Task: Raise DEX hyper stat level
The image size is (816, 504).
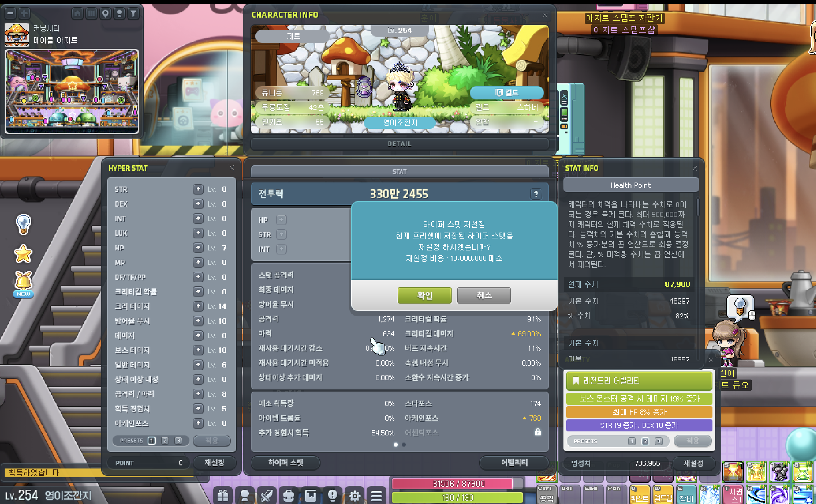Action: pos(198,204)
